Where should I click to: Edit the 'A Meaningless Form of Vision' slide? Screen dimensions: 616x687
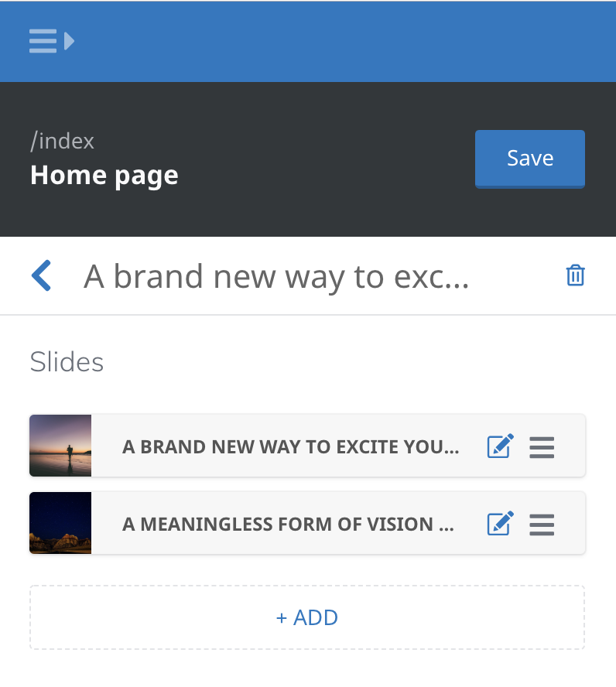[x=499, y=524]
